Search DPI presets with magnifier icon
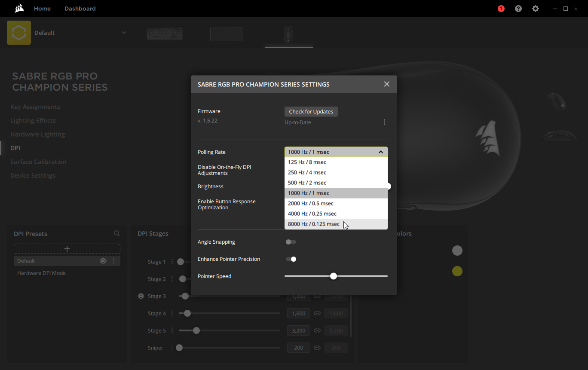Image resolution: width=588 pixels, height=370 pixels. (117, 234)
